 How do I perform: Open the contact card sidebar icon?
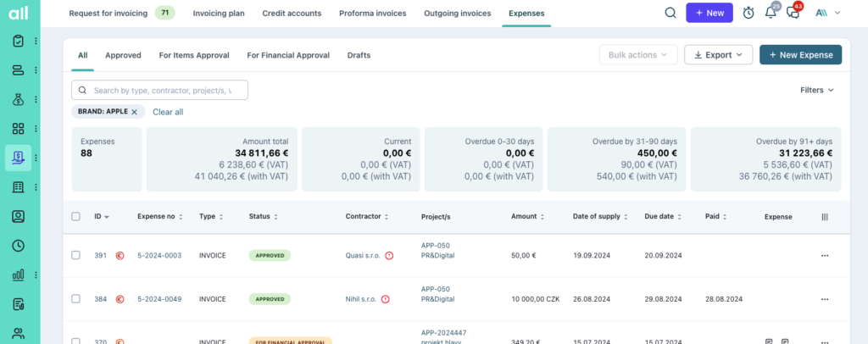19,216
